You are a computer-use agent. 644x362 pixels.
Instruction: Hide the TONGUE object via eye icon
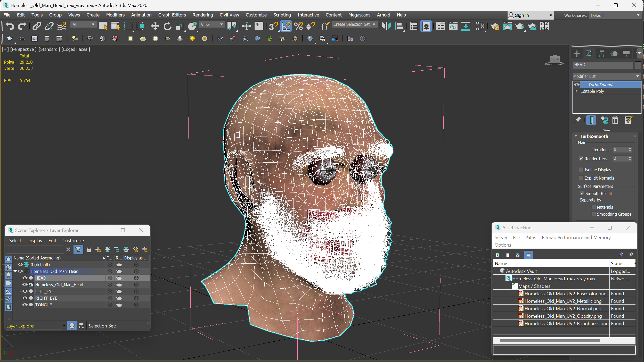pyautogui.click(x=25, y=305)
